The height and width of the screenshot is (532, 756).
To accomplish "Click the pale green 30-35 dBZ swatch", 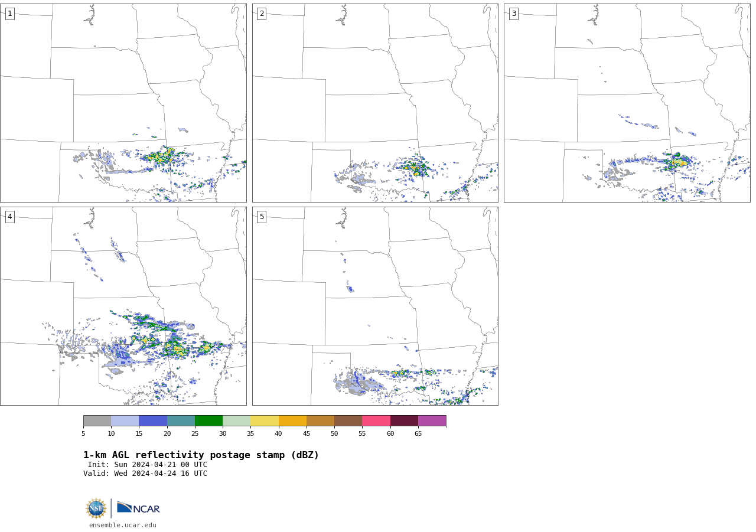I will click(236, 421).
